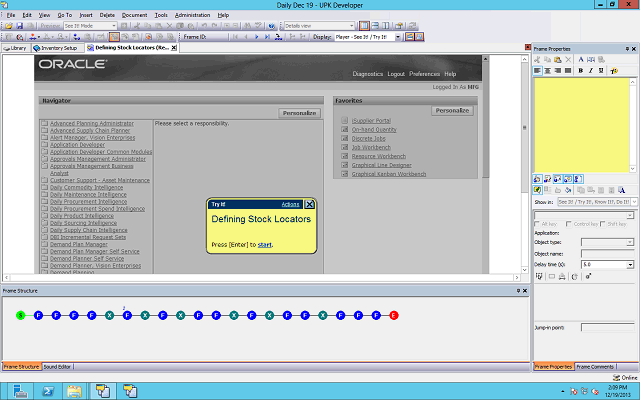Open File Explorer from the taskbar

tap(74, 391)
